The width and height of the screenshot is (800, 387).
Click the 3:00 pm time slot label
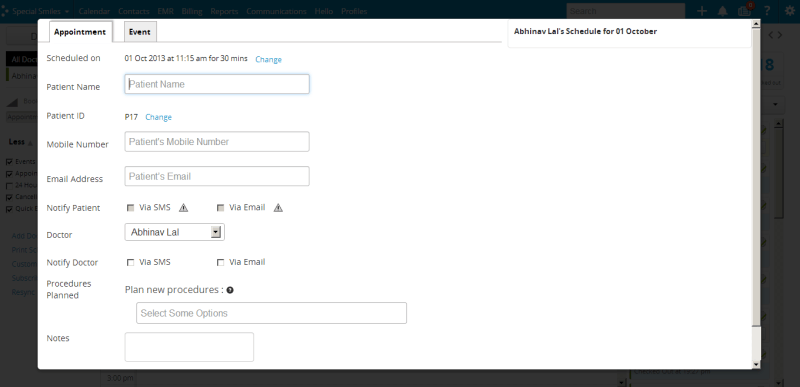point(120,378)
